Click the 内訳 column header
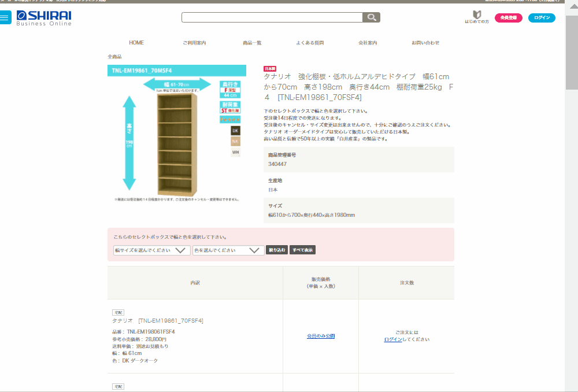This screenshot has width=578, height=392. point(195,283)
